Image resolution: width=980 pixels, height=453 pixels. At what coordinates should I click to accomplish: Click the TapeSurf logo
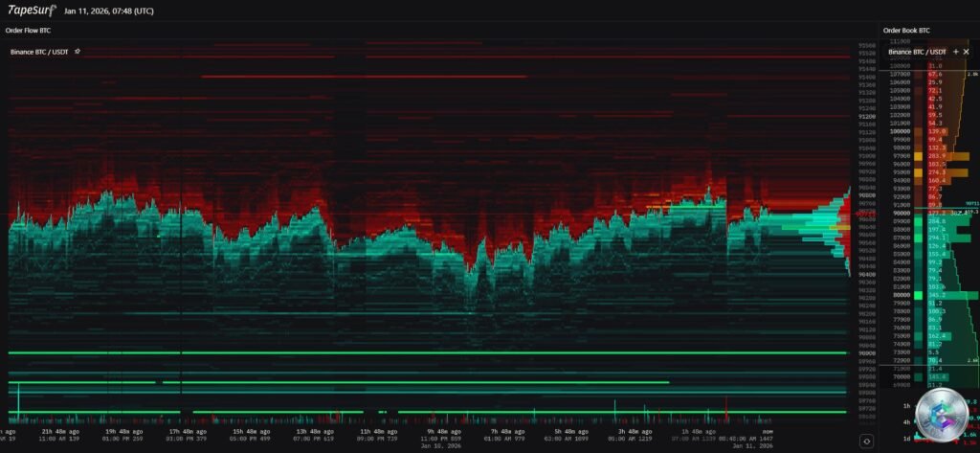pos(32,10)
